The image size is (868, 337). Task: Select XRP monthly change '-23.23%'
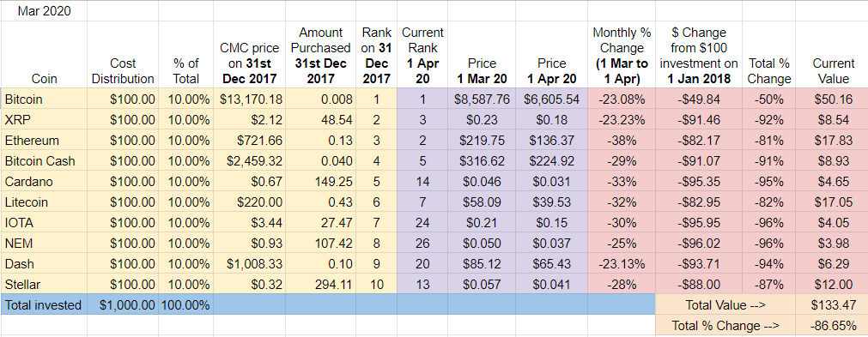click(621, 120)
